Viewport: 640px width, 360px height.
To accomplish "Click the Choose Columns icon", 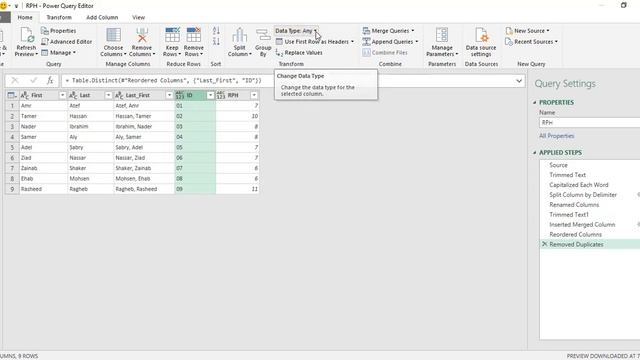I will (113, 35).
